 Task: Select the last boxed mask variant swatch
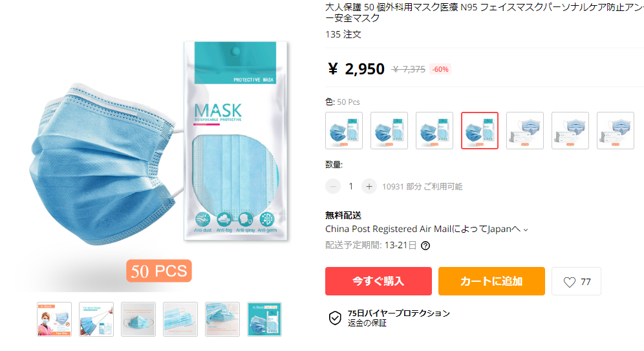pos(615,131)
